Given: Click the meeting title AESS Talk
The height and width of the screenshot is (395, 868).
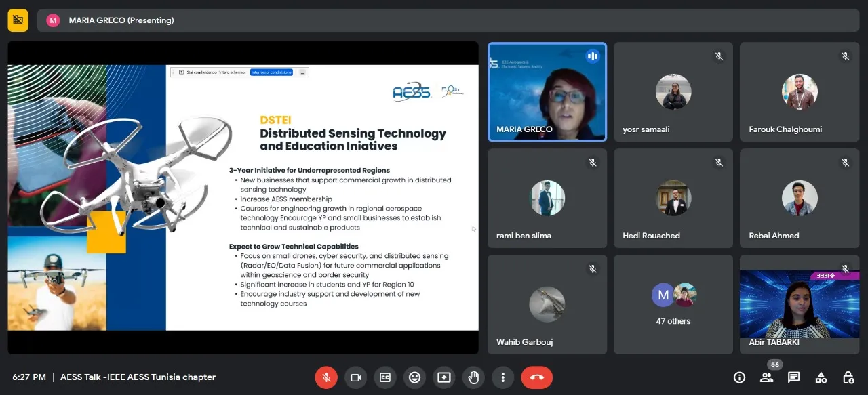Looking at the screenshot, I should tap(138, 377).
